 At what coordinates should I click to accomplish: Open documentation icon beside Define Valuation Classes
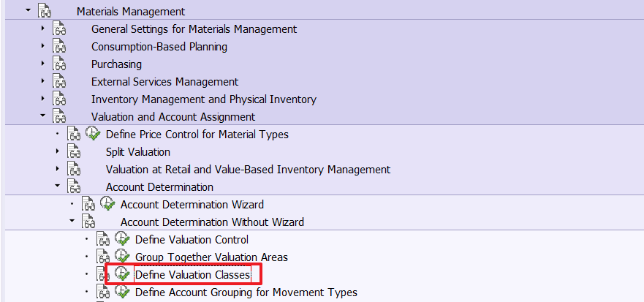(x=103, y=275)
